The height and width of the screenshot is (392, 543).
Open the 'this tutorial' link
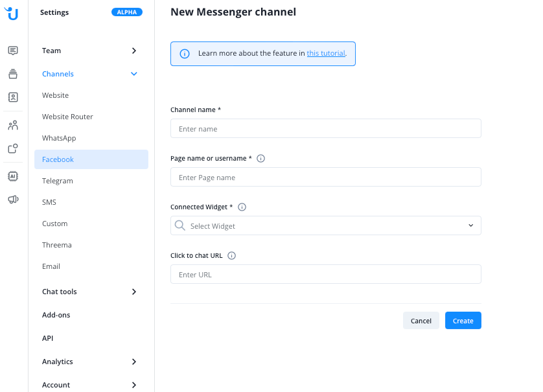coord(326,53)
